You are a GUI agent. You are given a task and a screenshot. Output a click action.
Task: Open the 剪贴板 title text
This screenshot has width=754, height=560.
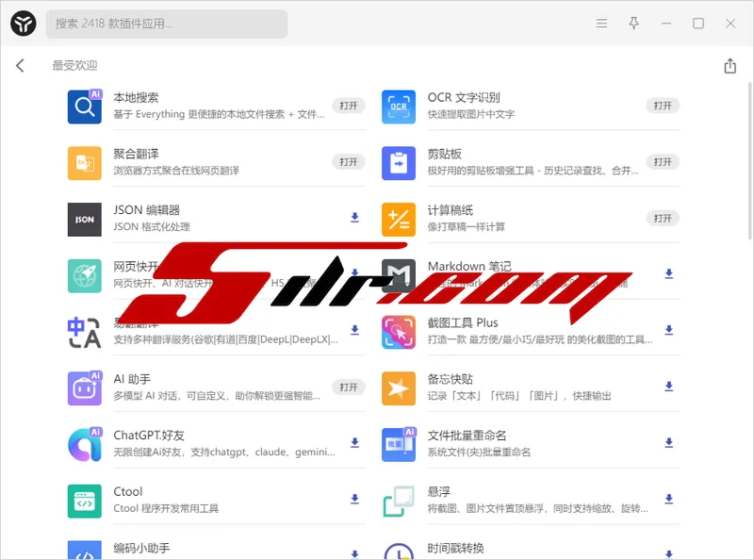click(x=444, y=154)
